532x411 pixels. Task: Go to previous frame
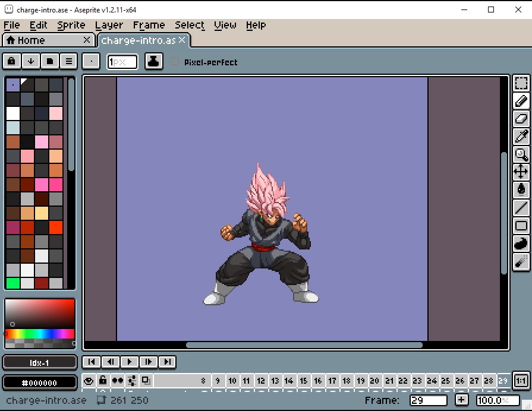coord(111,362)
